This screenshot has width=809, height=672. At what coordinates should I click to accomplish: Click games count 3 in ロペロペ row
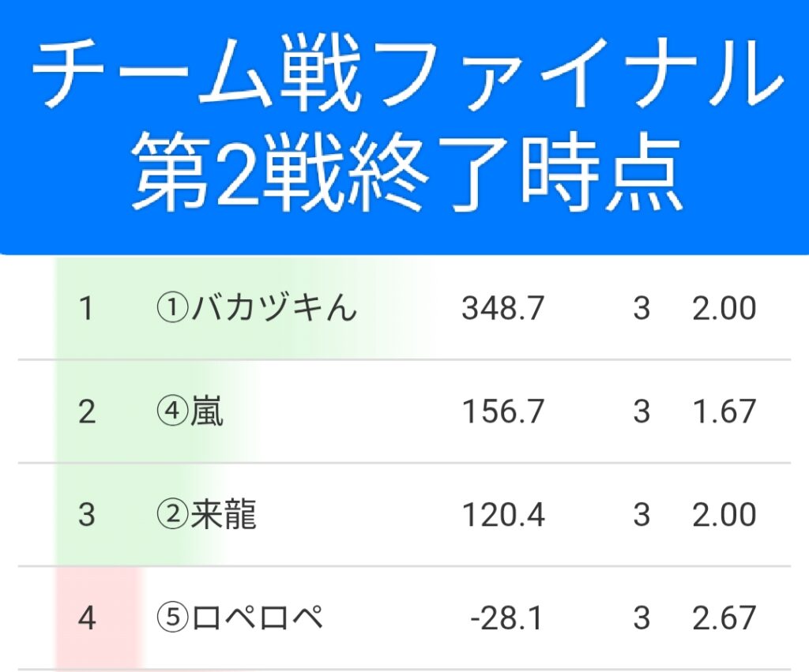pyautogui.click(x=642, y=618)
